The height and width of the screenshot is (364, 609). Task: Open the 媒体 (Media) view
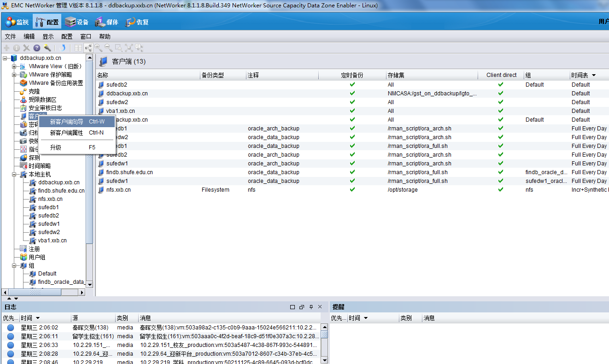coord(107,22)
